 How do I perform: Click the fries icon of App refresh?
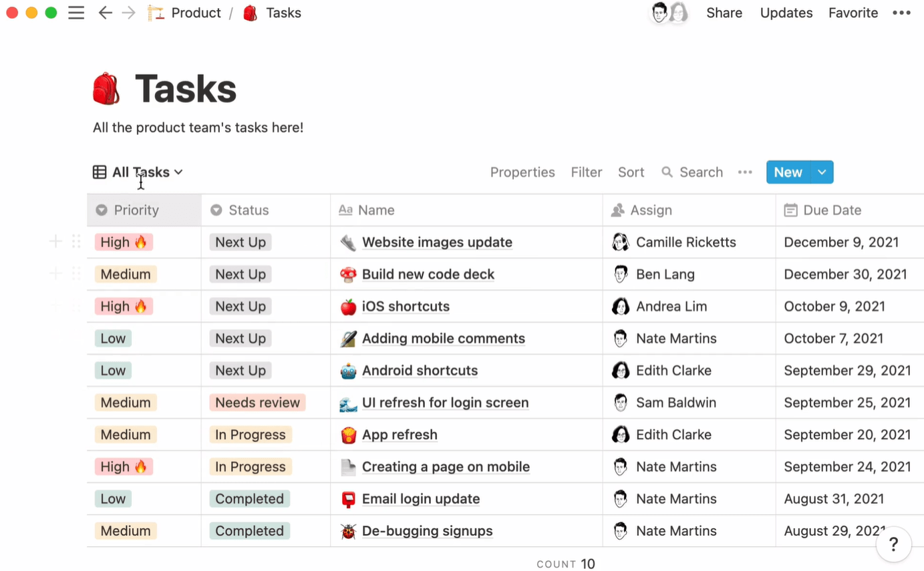[x=348, y=435]
